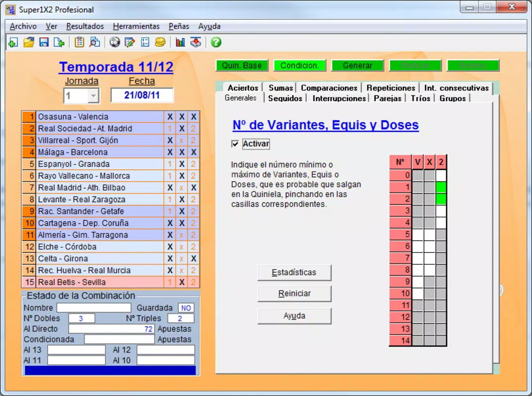The height and width of the screenshot is (396, 532).
Task: Click the magnifier over documents icon
Action: tap(95, 43)
